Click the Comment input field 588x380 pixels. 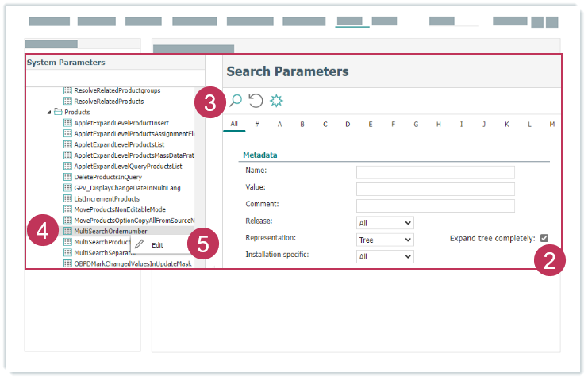(435, 206)
